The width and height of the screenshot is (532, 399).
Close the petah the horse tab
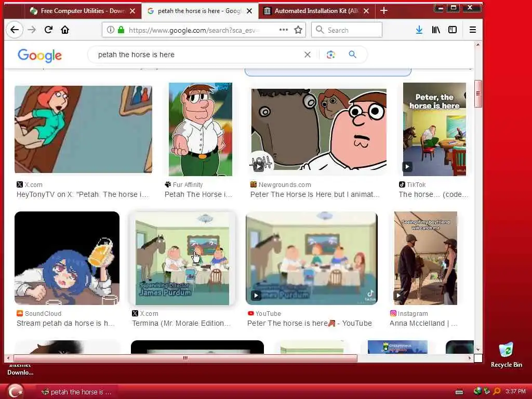click(x=249, y=11)
